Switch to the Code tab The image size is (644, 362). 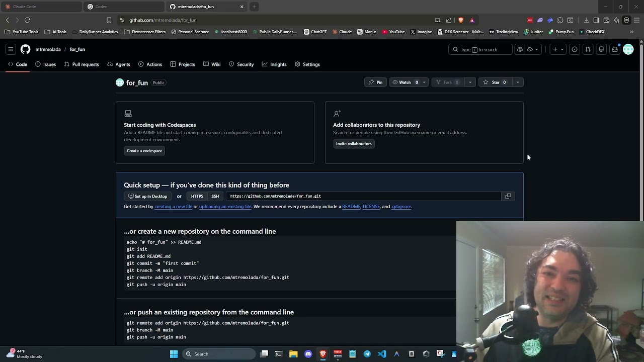(x=17, y=64)
